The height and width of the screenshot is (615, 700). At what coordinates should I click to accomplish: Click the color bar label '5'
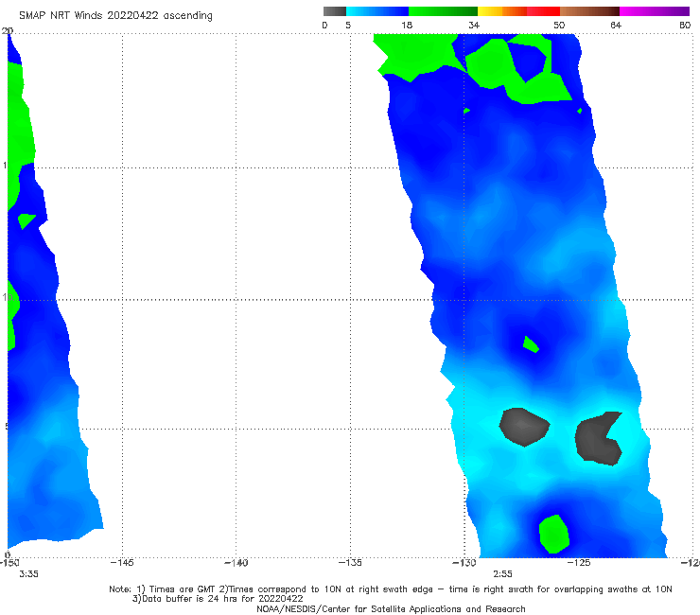[348, 25]
